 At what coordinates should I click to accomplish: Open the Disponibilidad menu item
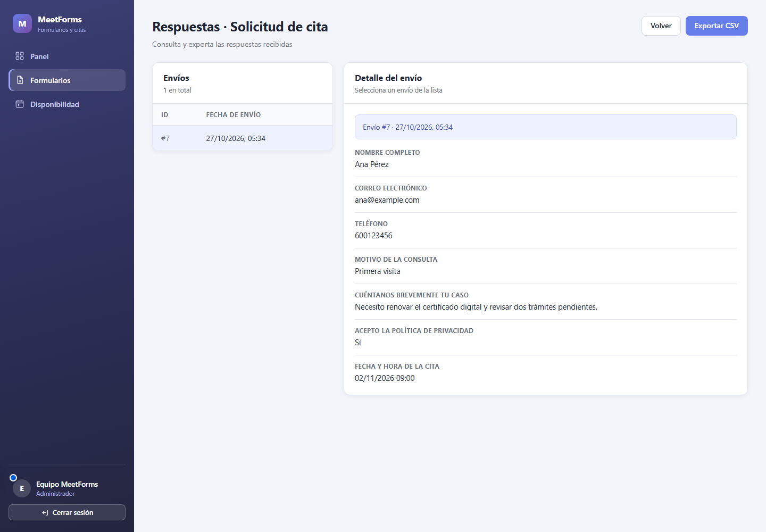(67, 104)
